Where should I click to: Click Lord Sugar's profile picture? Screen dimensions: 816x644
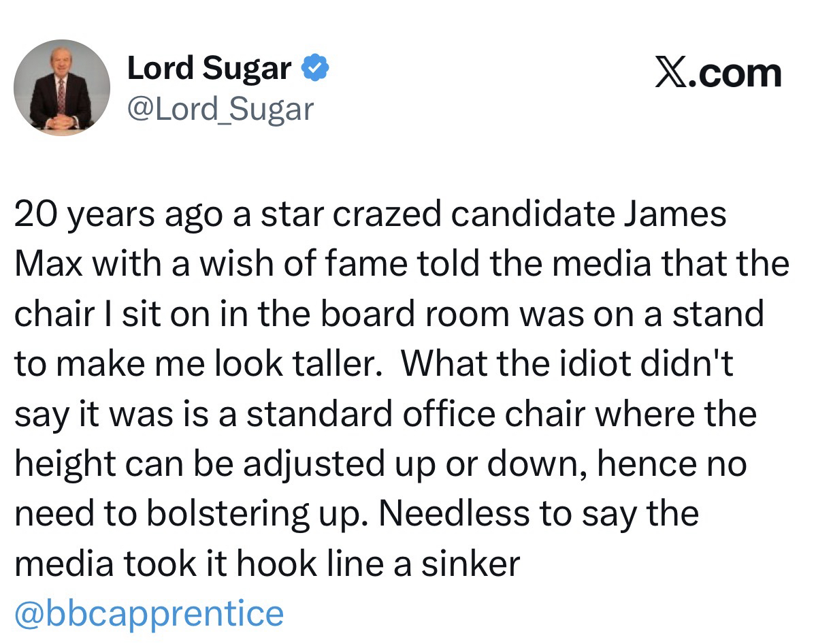[x=62, y=87]
